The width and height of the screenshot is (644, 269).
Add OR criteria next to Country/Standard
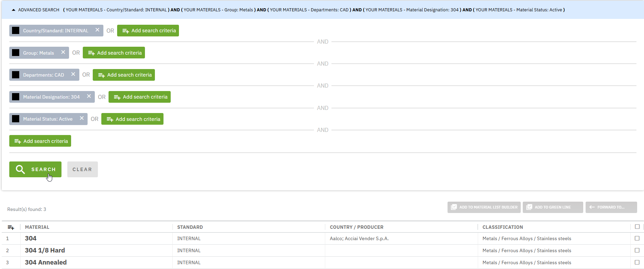tap(148, 31)
